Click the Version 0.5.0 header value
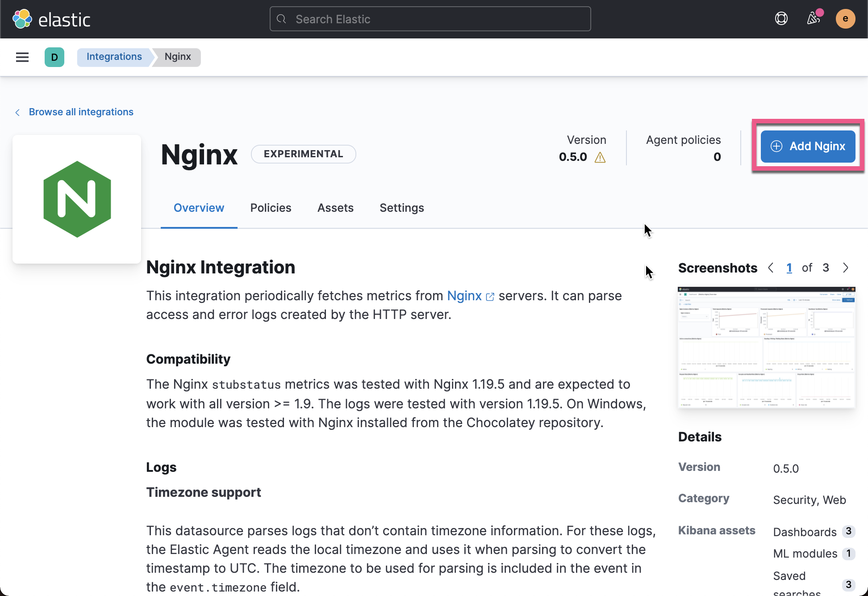This screenshot has height=596, width=868. tap(573, 157)
